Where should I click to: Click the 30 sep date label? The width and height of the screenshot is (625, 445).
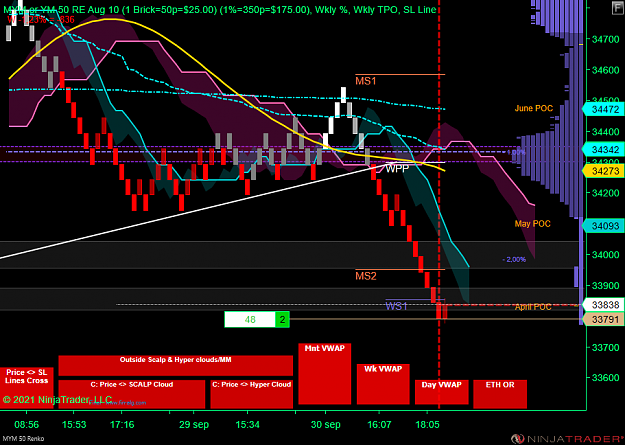point(326,425)
